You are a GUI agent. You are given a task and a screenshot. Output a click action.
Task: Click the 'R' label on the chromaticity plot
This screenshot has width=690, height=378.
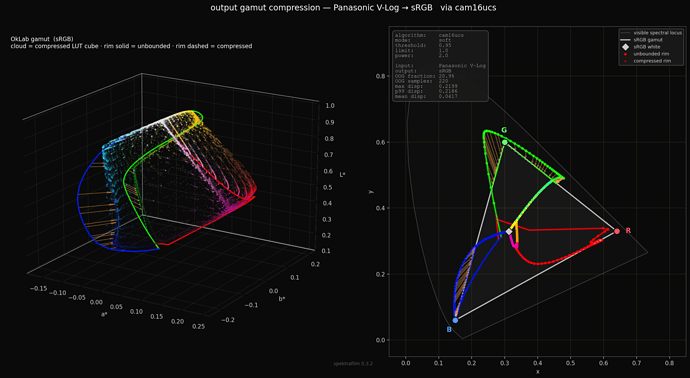[628, 231]
